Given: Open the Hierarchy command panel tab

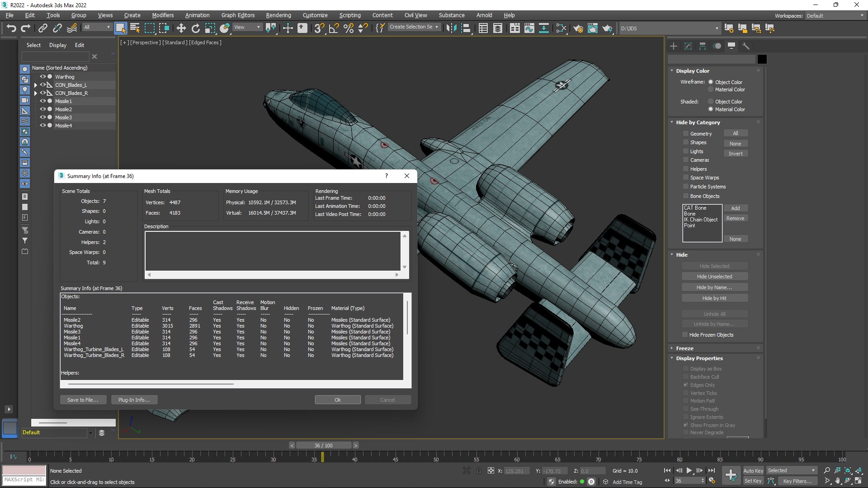Looking at the screenshot, I should point(703,46).
